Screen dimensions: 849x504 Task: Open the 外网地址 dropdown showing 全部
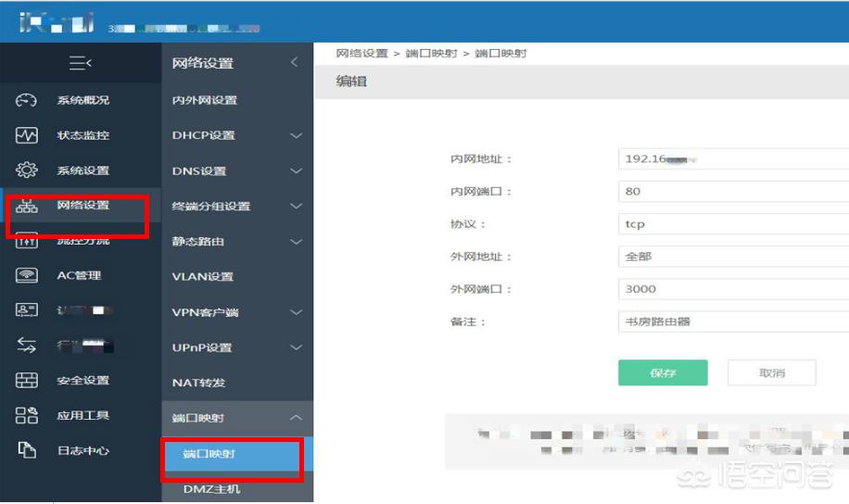tap(734, 257)
